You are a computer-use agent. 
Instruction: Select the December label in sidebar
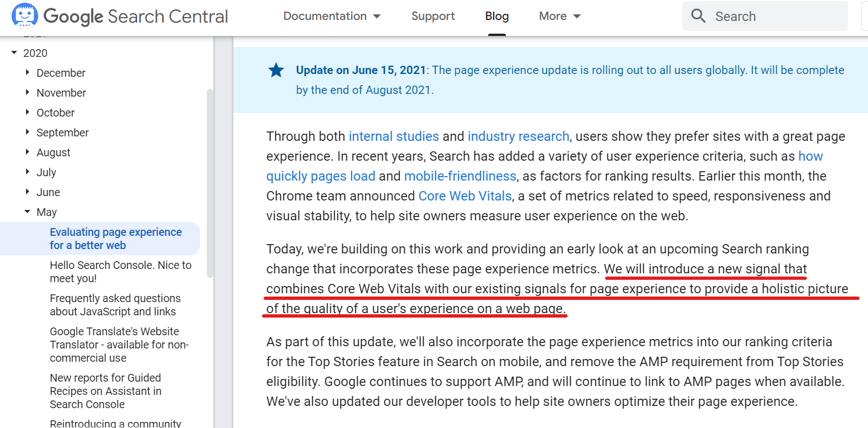pos(61,73)
